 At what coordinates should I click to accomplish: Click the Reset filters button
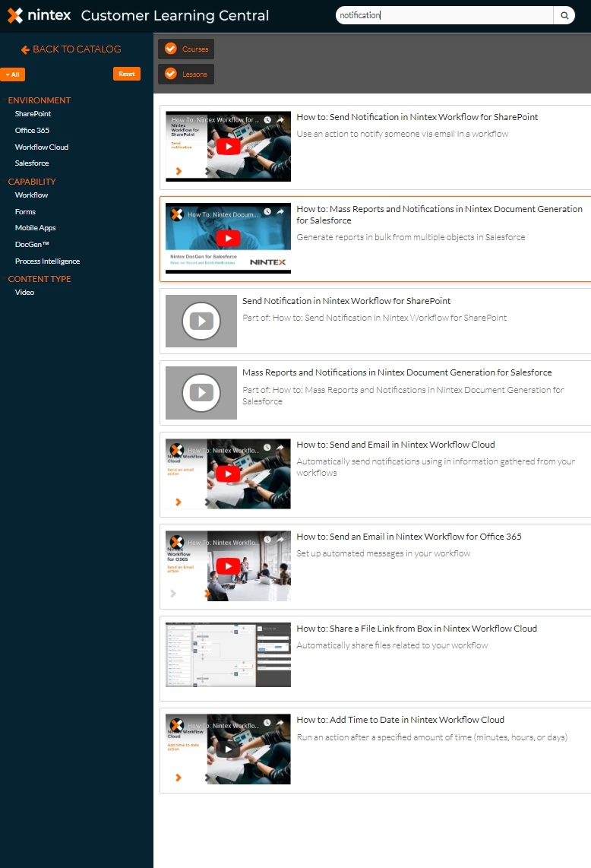point(127,74)
